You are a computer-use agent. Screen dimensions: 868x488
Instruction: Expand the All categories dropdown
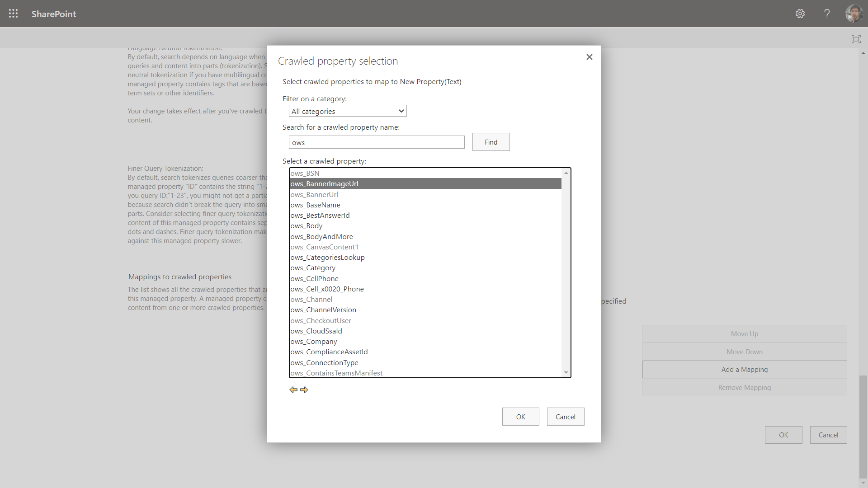(348, 111)
